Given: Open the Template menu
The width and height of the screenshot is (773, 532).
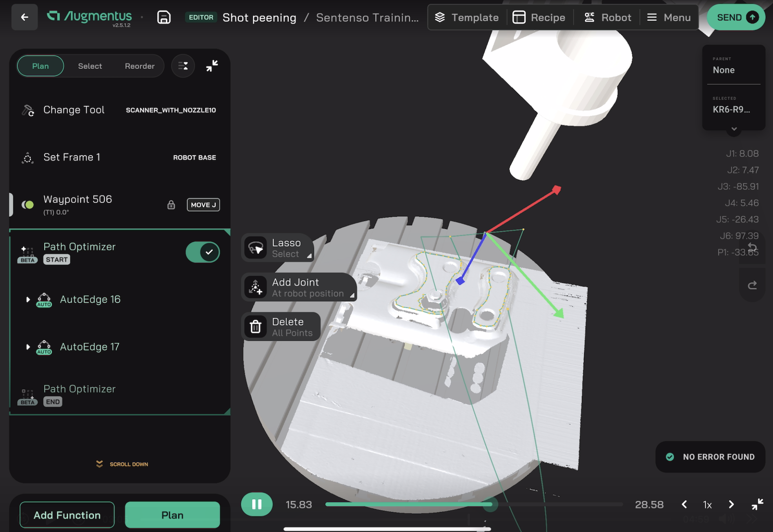Looking at the screenshot, I should point(467,17).
